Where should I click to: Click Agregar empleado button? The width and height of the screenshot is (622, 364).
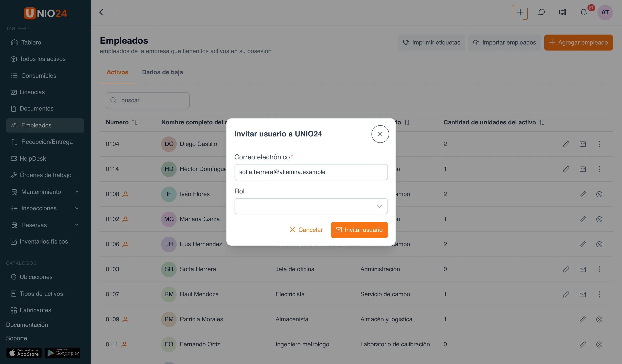point(578,43)
